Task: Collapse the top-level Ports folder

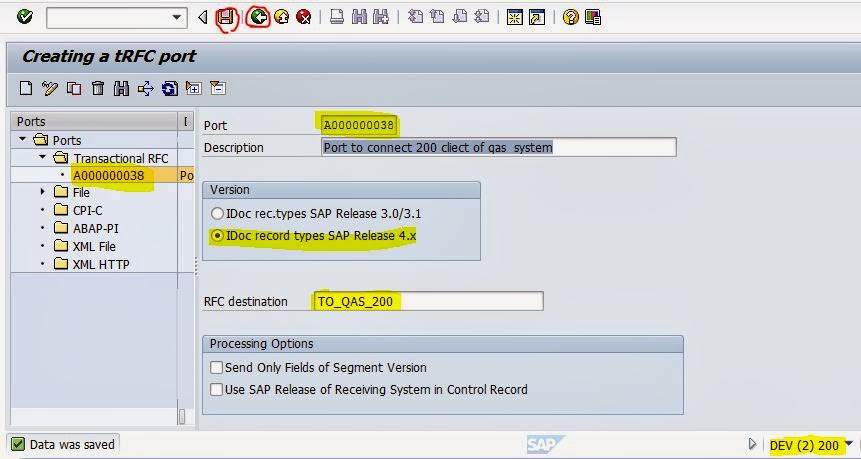Action: point(23,139)
